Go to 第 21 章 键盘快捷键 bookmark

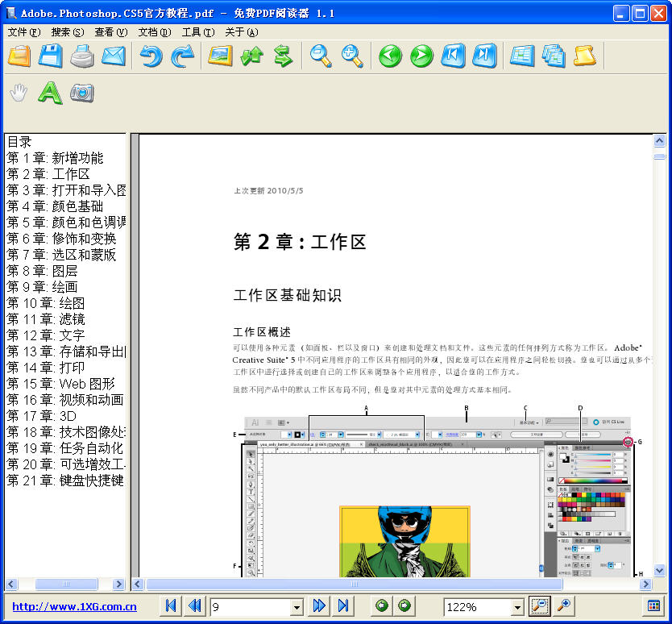tap(65, 480)
